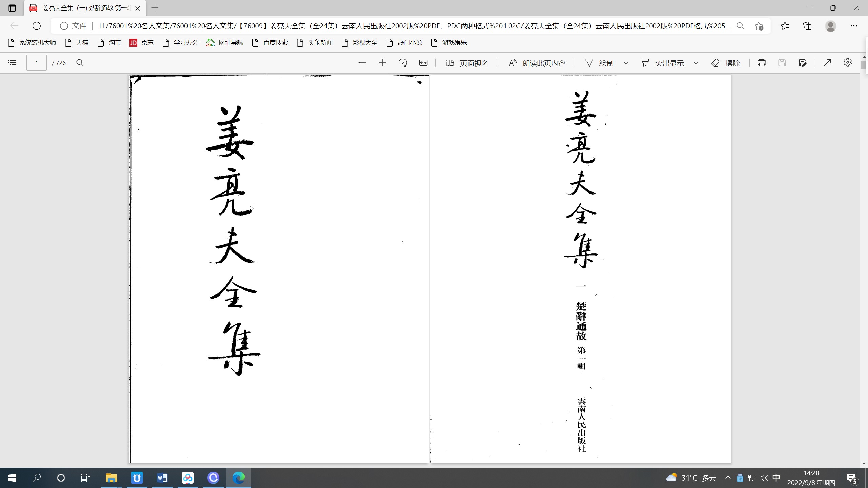Image resolution: width=868 pixels, height=488 pixels.
Task: Enter PDF full screen mode
Action: point(827,63)
